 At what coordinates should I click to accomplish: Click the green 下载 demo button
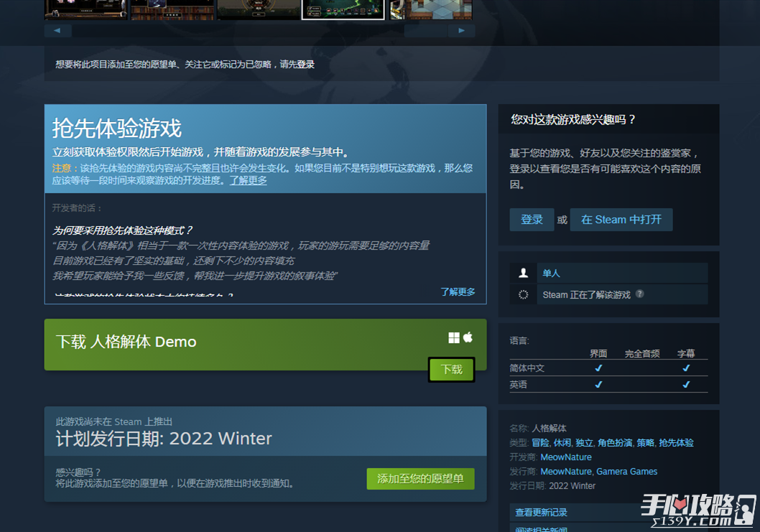coord(451,370)
